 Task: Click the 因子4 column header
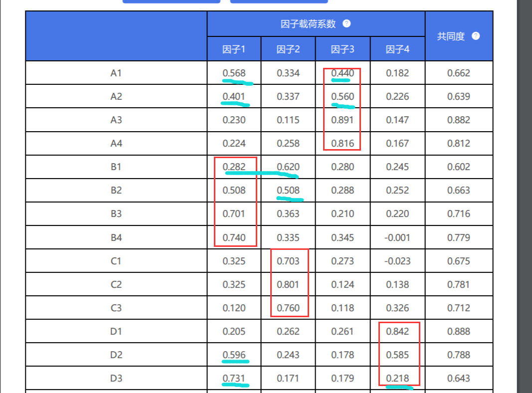click(x=397, y=49)
